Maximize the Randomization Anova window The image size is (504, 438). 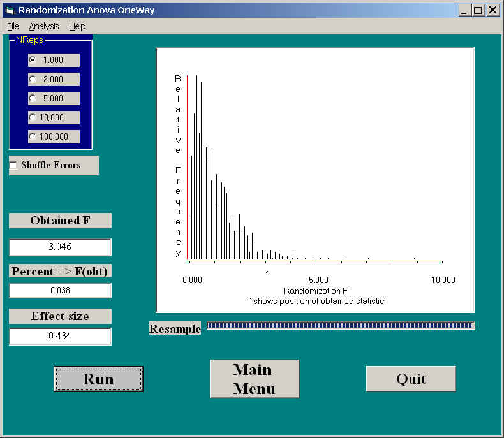coord(478,10)
